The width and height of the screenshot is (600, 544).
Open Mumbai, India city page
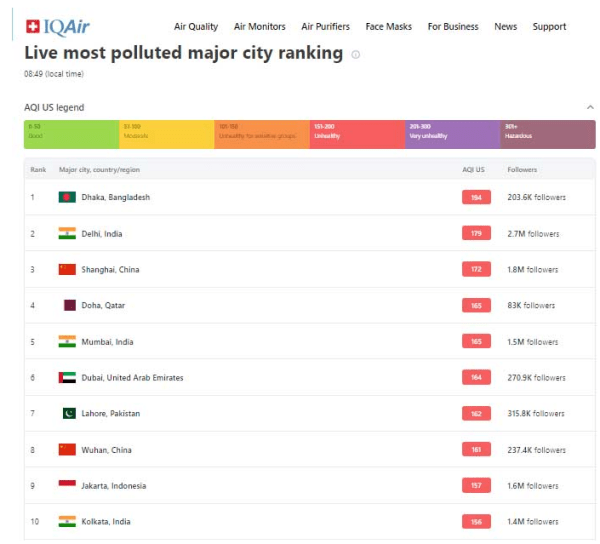[x=107, y=342]
